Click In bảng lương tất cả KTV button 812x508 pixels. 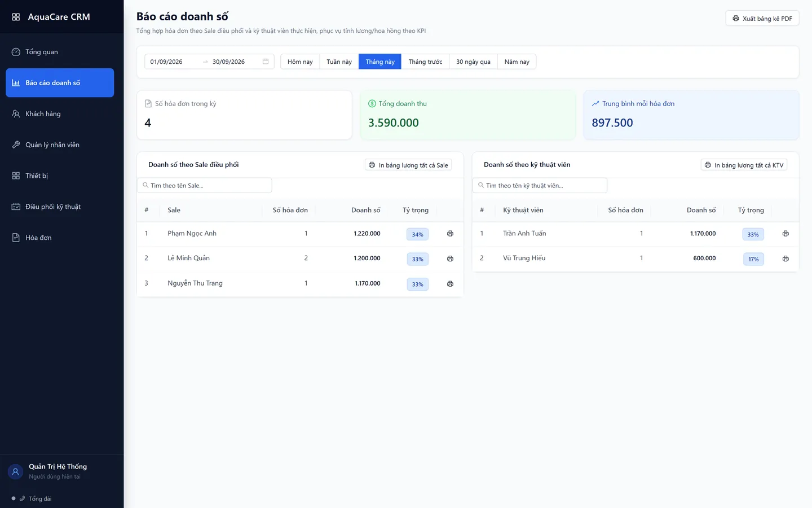(744, 165)
